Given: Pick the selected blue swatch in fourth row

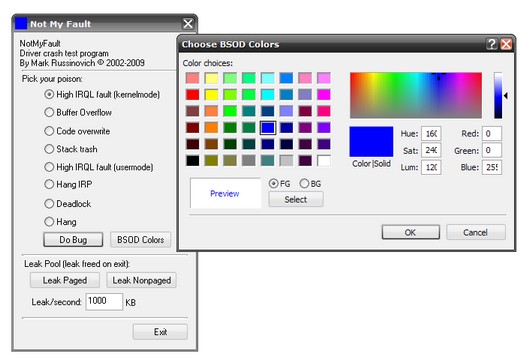Looking at the screenshot, I should click(267, 128).
